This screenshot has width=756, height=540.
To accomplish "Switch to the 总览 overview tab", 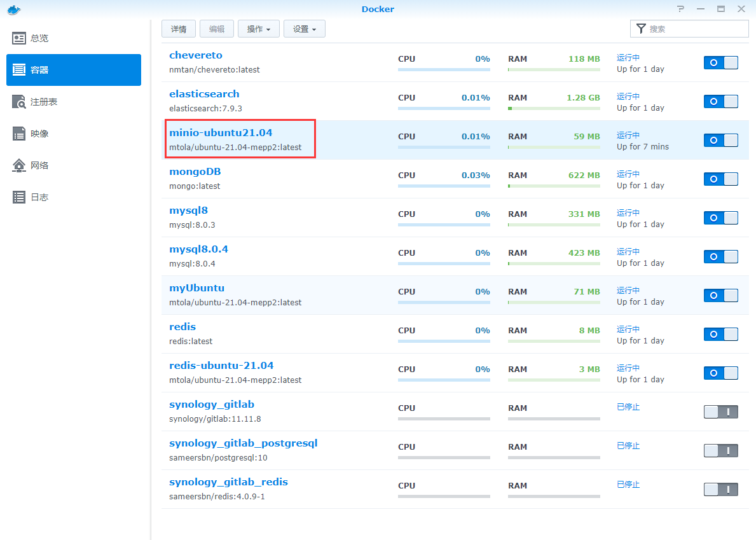I will click(x=74, y=38).
